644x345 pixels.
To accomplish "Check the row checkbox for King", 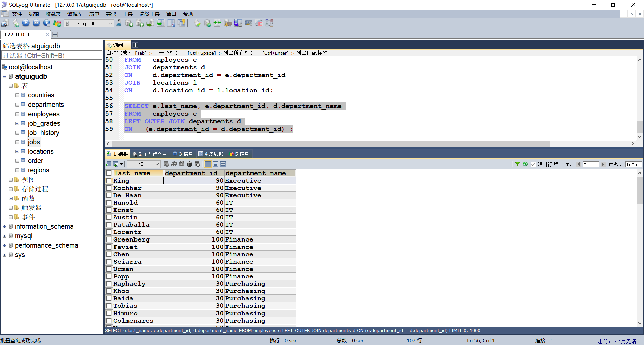I will [109, 181].
